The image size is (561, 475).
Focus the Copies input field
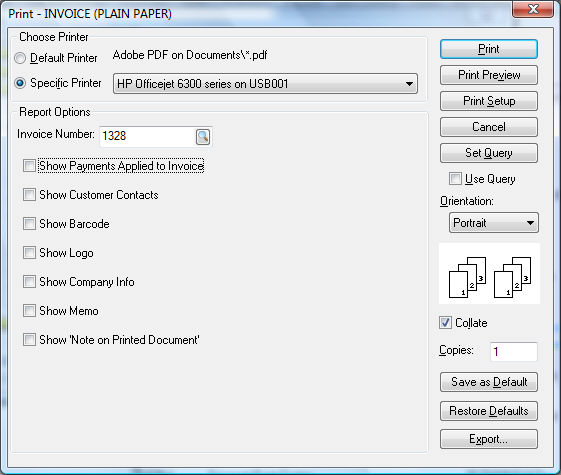(x=514, y=352)
